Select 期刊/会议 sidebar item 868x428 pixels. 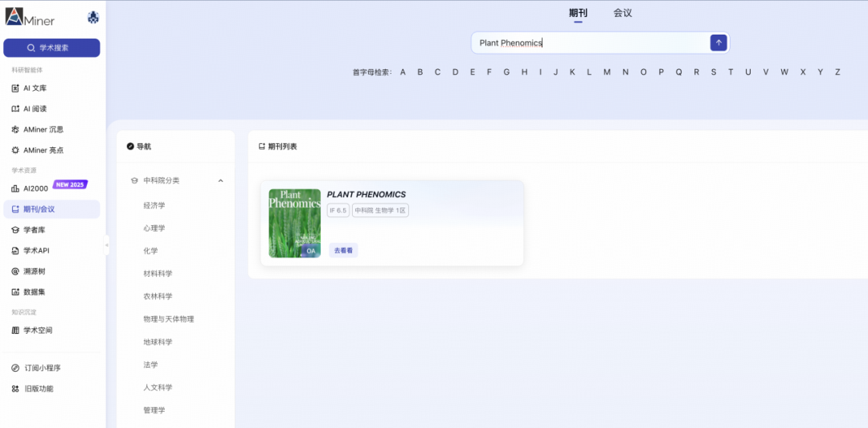(x=51, y=209)
